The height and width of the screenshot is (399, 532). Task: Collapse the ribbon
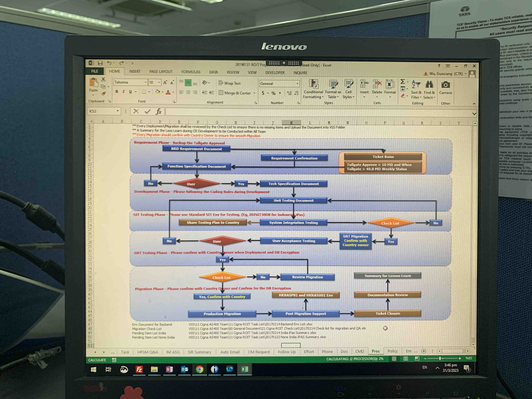click(474, 104)
